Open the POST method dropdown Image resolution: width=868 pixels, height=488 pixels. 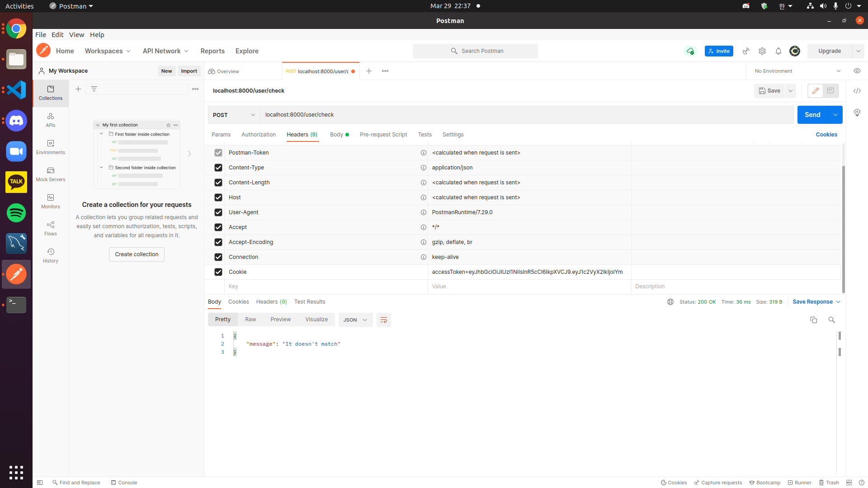tap(234, 115)
